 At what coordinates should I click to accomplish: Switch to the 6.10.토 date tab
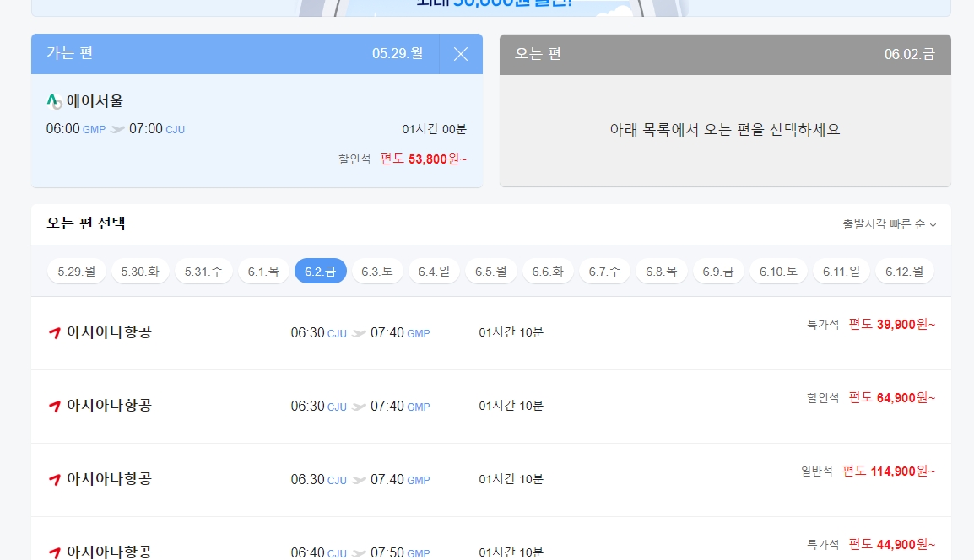point(778,272)
